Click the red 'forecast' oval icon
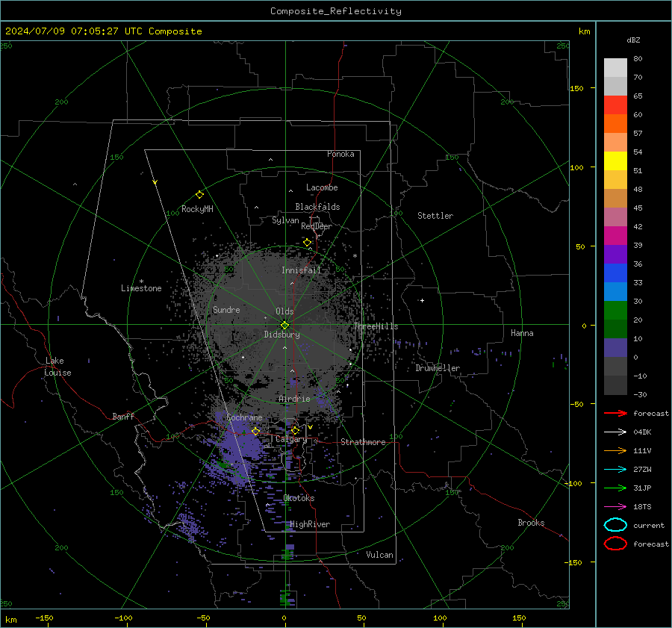This screenshot has width=672, height=628. click(x=615, y=544)
